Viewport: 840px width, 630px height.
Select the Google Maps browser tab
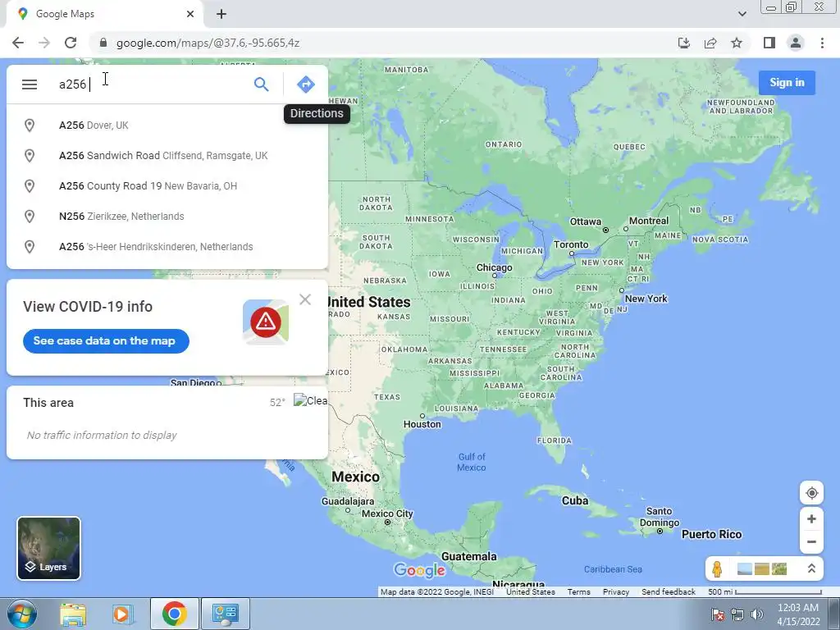pyautogui.click(x=105, y=14)
